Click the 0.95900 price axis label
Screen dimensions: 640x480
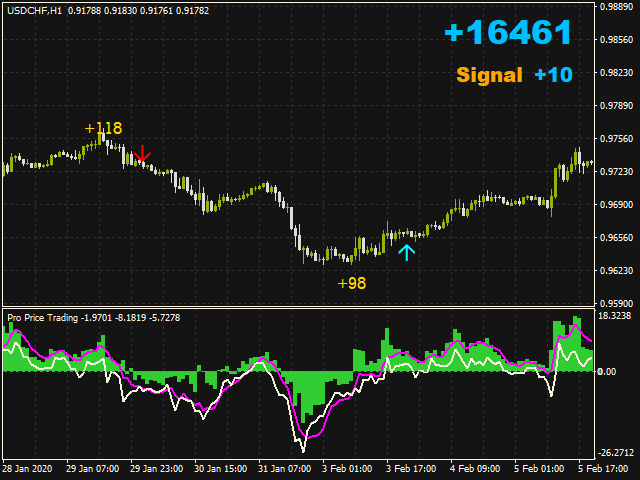(x=616, y=304)
